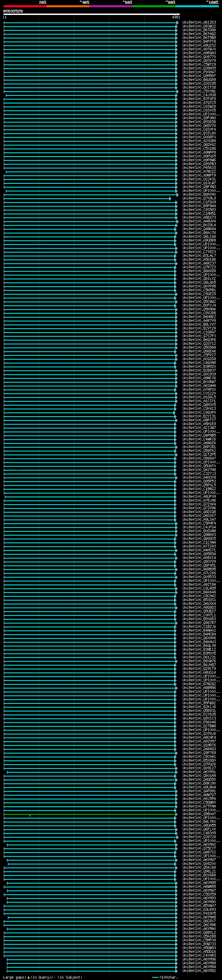
Task: Select hit label UniRef100_P93847
Action: coord(199,72)
